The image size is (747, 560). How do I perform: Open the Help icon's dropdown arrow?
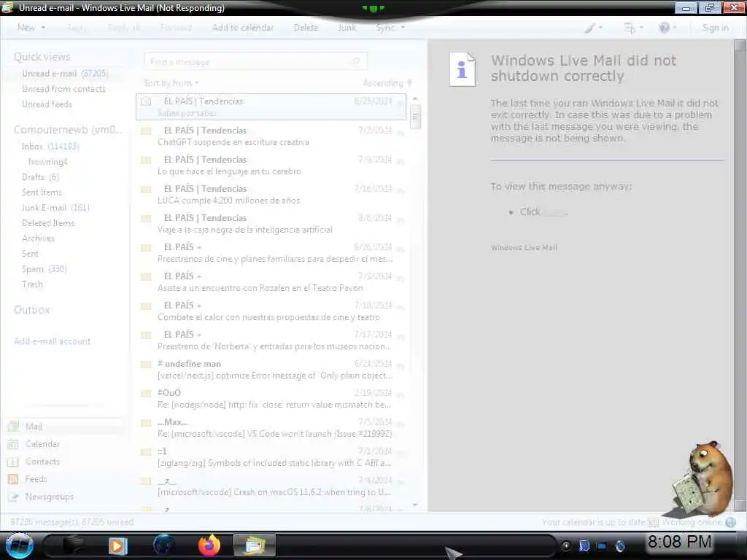[675, 28]
